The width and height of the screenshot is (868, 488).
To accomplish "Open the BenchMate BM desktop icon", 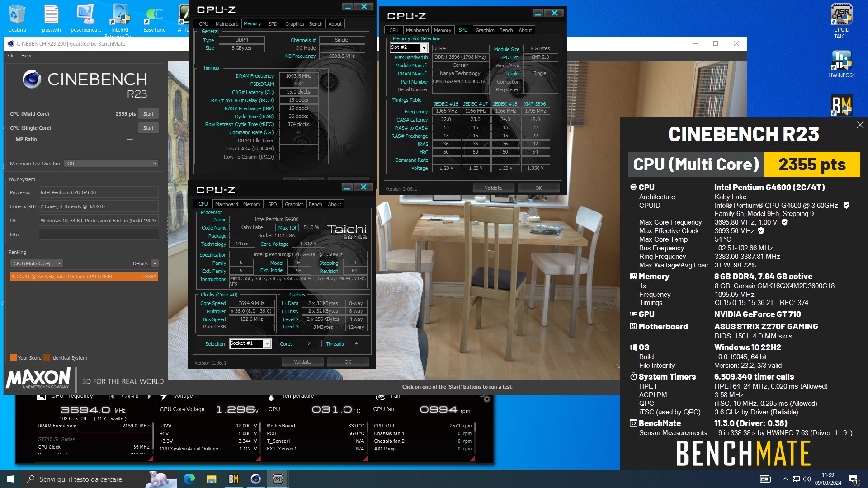I will coord(841,105).
